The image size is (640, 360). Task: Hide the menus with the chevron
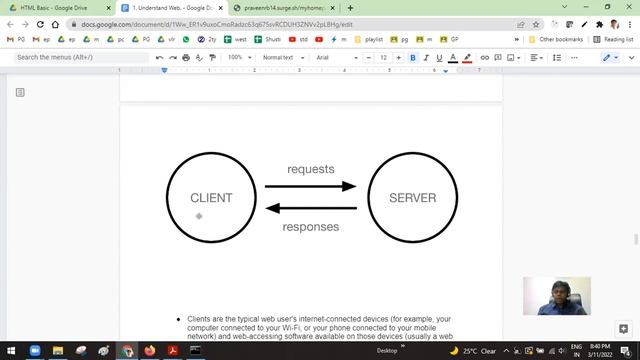(x=631, y=58)
